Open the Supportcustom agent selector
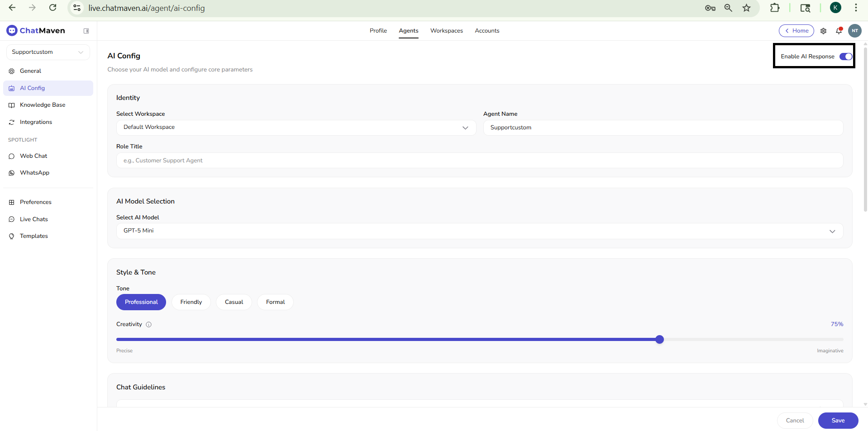The image size is (868, 431). [48, 52]
